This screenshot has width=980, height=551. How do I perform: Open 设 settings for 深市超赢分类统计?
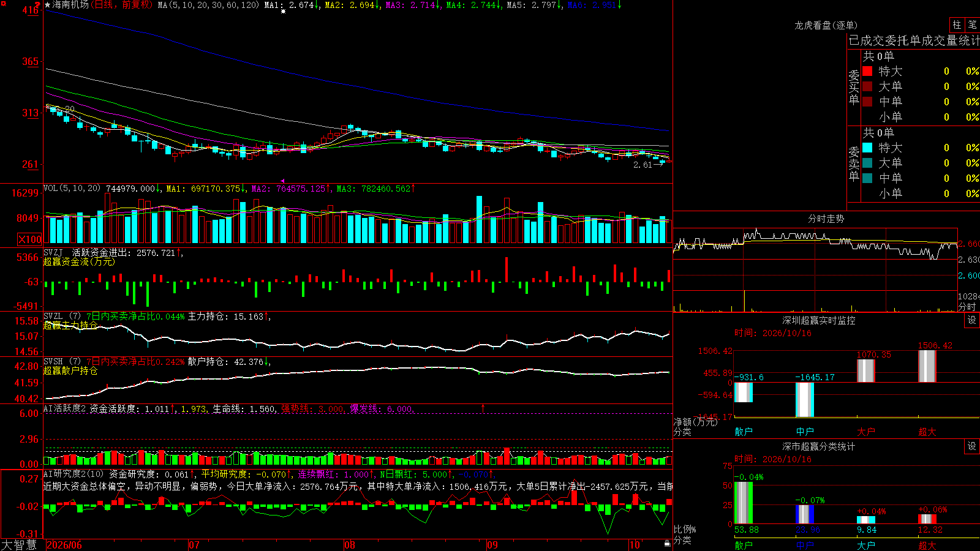click(972, 446)
